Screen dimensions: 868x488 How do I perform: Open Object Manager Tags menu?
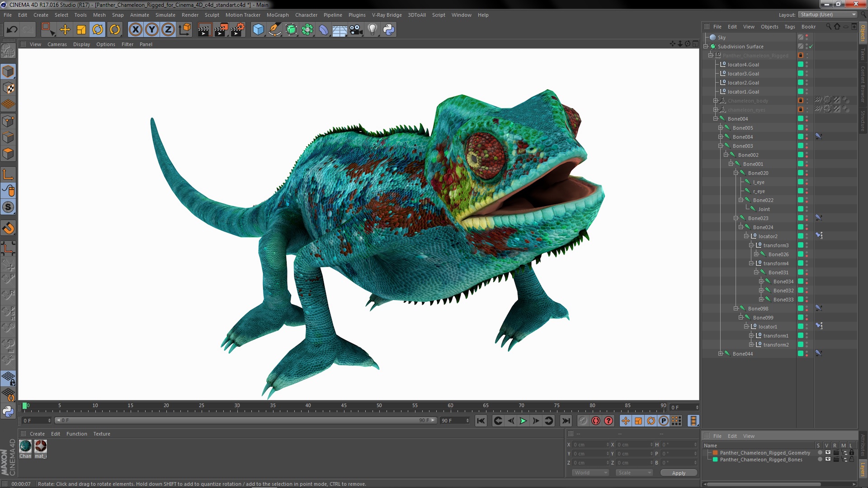click(790, 27)
